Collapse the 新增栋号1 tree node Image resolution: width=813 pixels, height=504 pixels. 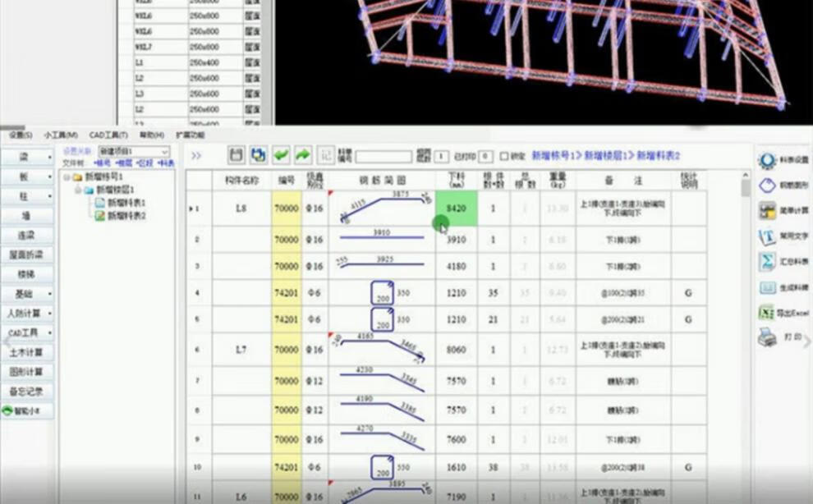pos(67,177)
